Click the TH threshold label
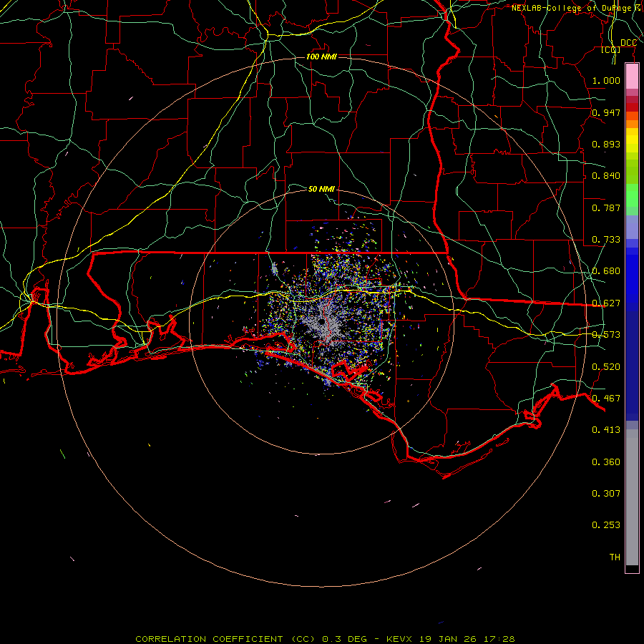644x644 pixels. click(x=615, y=557)
